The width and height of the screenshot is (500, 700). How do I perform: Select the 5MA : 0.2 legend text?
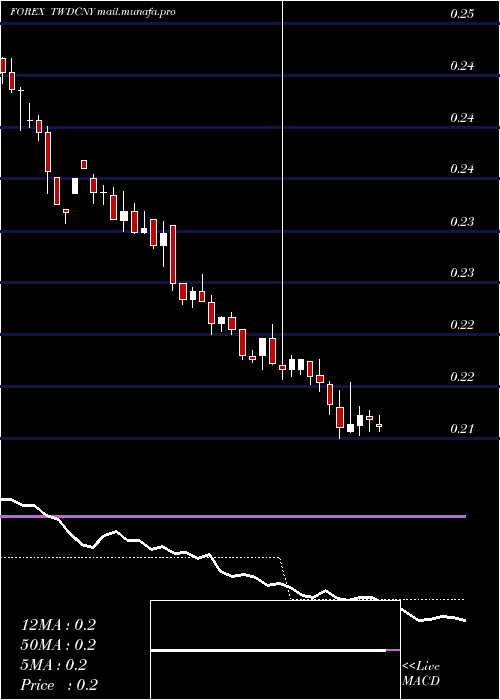(53, 665)
